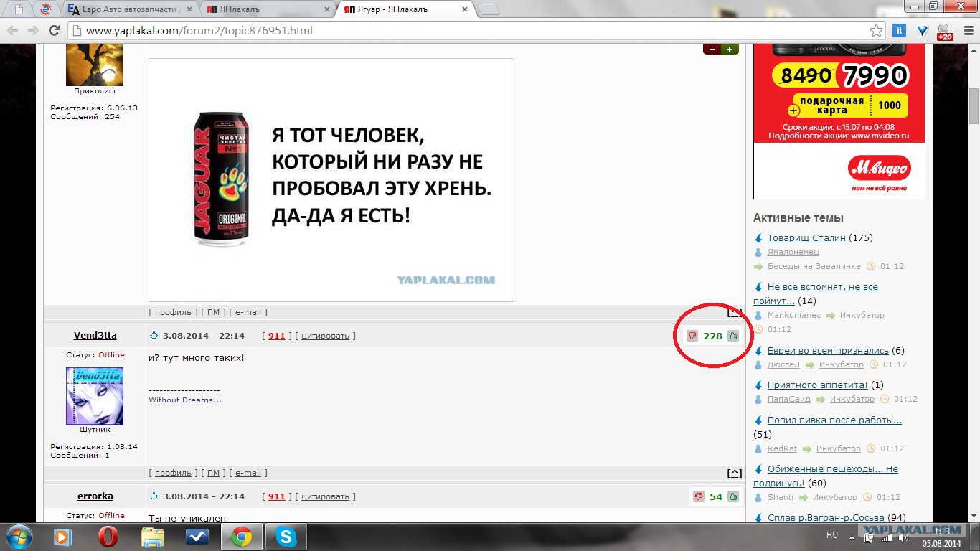Click the red '911' link on Vend3tta's post
Viewport: 980px width, 551px height.
pyautogui.click(x=276, y=336)
